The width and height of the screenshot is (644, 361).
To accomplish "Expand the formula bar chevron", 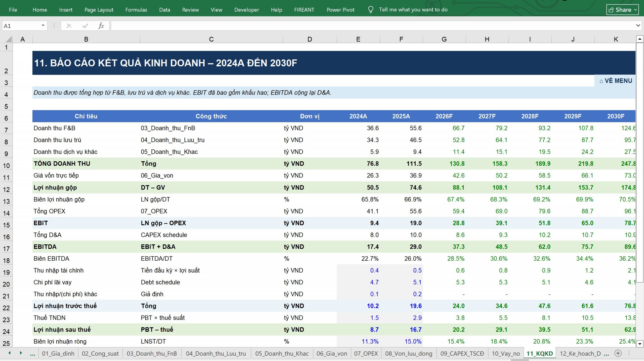I will (638, 26).
